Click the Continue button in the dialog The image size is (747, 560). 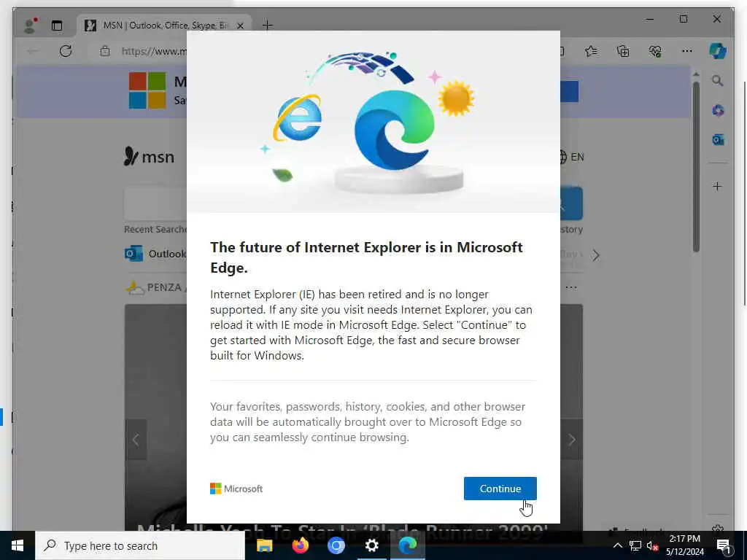point(500,489)
